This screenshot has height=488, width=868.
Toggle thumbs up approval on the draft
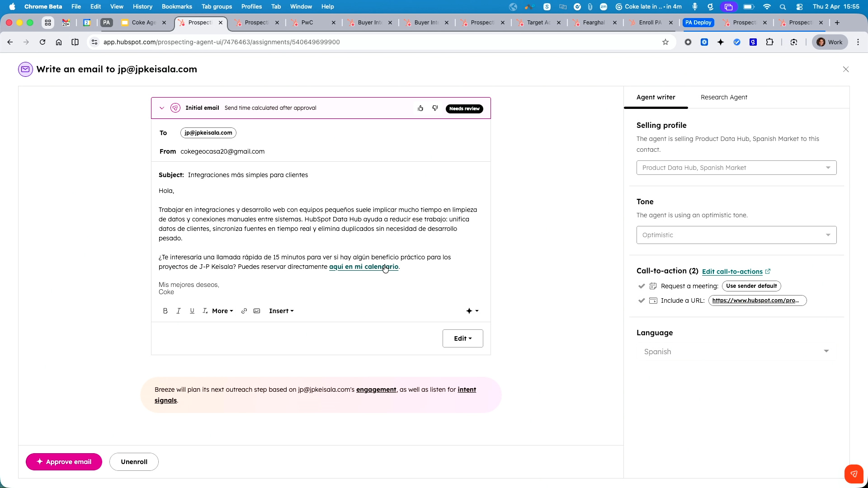(x=420, y=108)
